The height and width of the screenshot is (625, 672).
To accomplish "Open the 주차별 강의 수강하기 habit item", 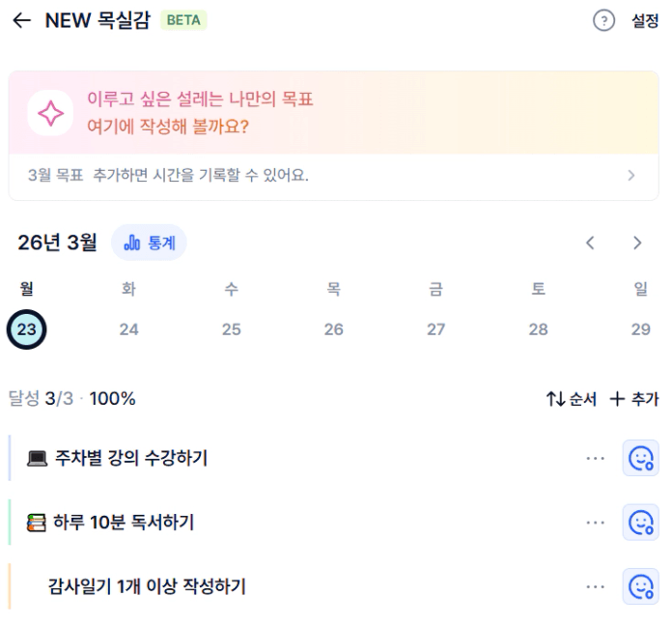I will point(131,459).
